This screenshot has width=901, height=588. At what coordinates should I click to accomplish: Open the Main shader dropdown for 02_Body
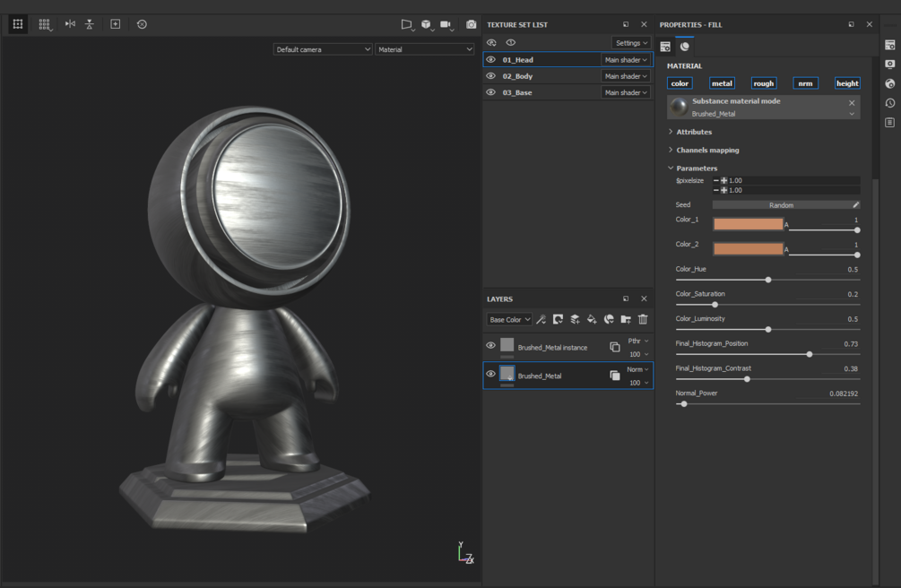(626, 76)
